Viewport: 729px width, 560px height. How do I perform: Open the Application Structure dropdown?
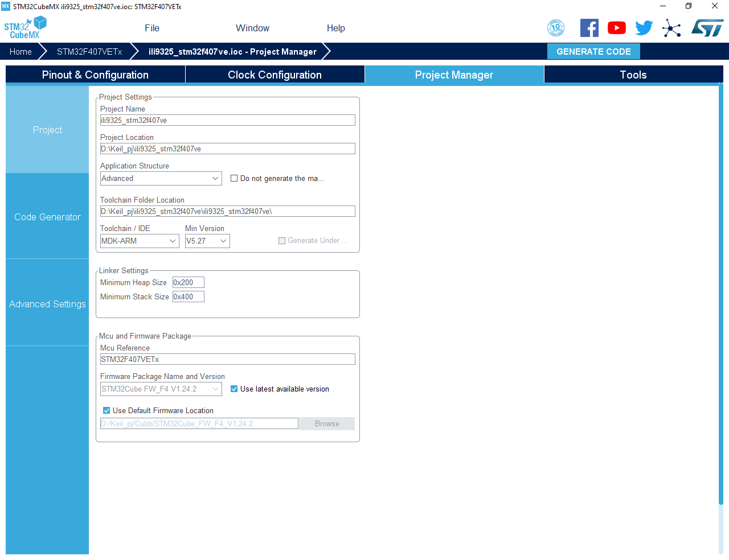click(x=161, y=178)
